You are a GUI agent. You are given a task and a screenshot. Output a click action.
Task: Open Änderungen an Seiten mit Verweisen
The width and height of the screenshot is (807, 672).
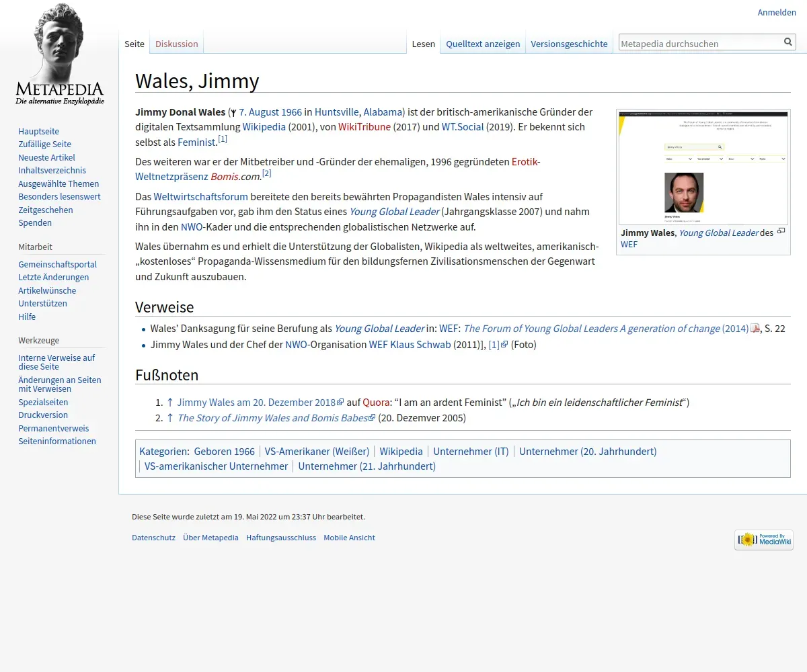pos(60,384)
